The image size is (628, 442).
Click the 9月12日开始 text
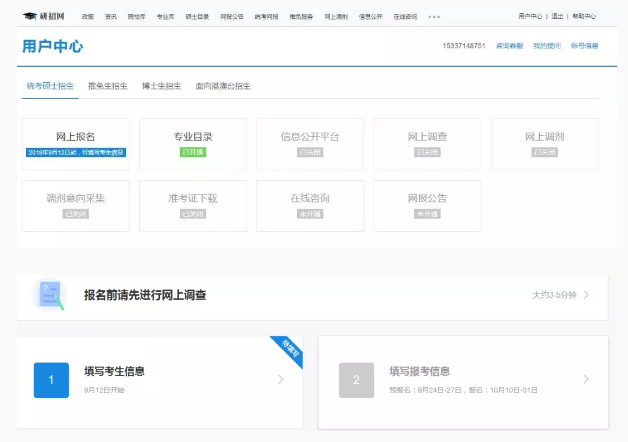104,390
